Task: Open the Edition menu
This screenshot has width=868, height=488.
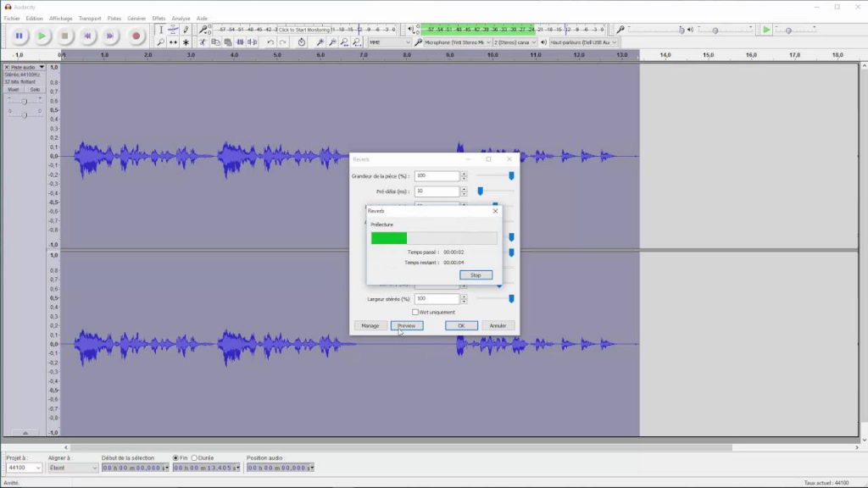Action: (34, 19)
